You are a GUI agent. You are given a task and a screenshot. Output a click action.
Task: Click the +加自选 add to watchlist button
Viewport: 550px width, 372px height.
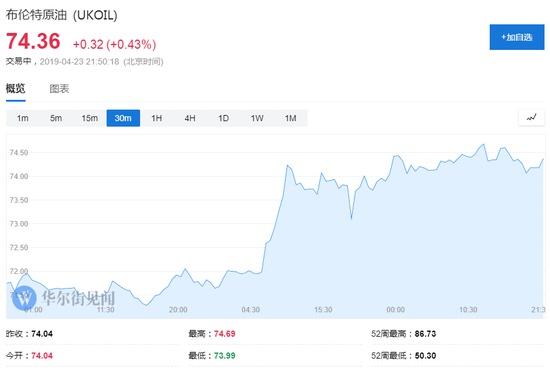click(517, 37)
